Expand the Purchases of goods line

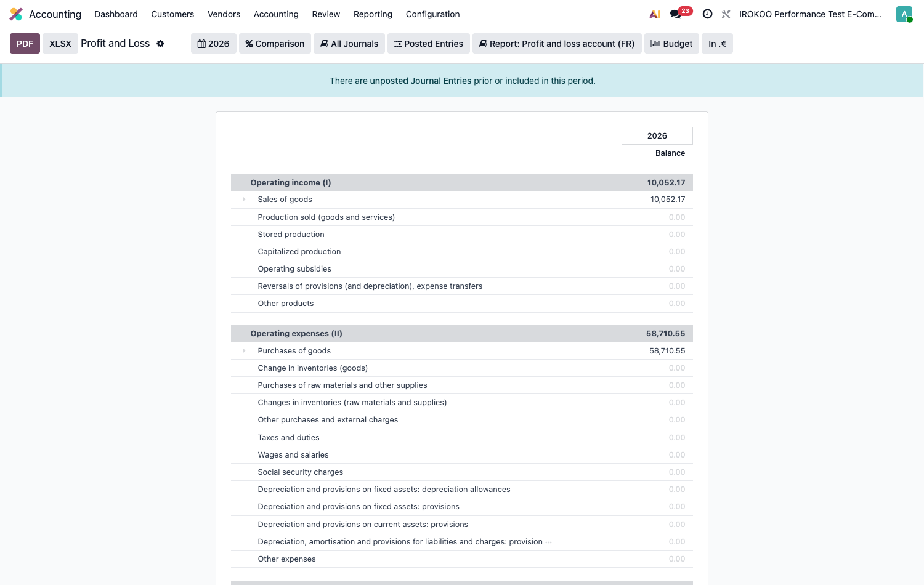click(244, 351)
